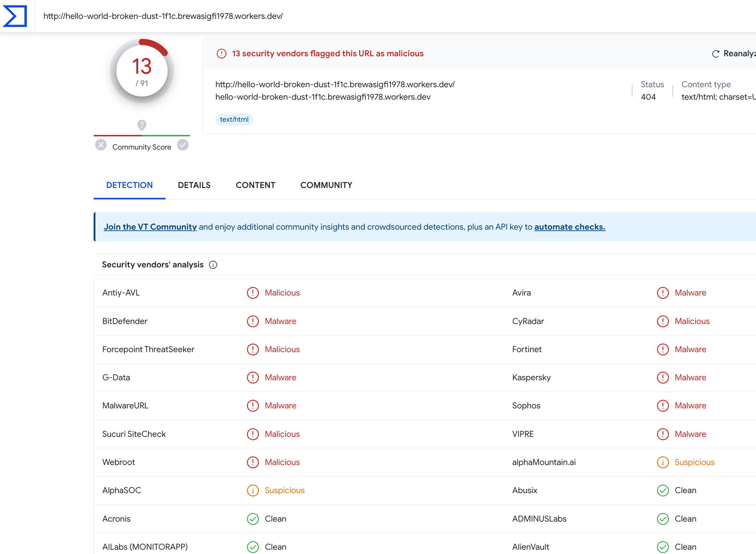Switch to the CONTENT tab
This screenshot has height=554, width=756.
click(x=256, y=185)
